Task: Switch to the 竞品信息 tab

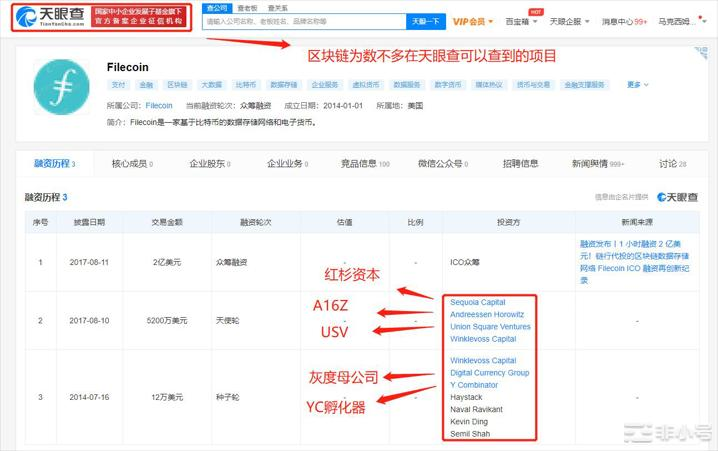Action: click(x=365, y=163)
